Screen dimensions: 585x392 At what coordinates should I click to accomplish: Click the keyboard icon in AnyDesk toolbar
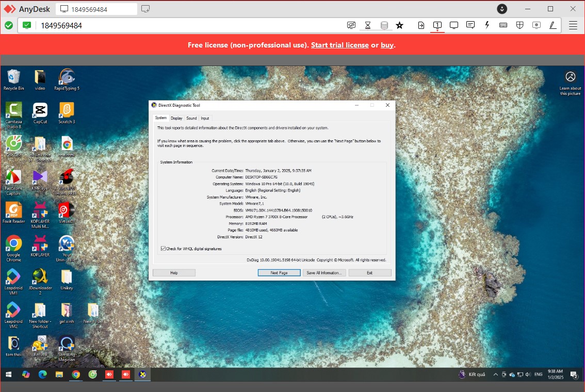[503, 25]
